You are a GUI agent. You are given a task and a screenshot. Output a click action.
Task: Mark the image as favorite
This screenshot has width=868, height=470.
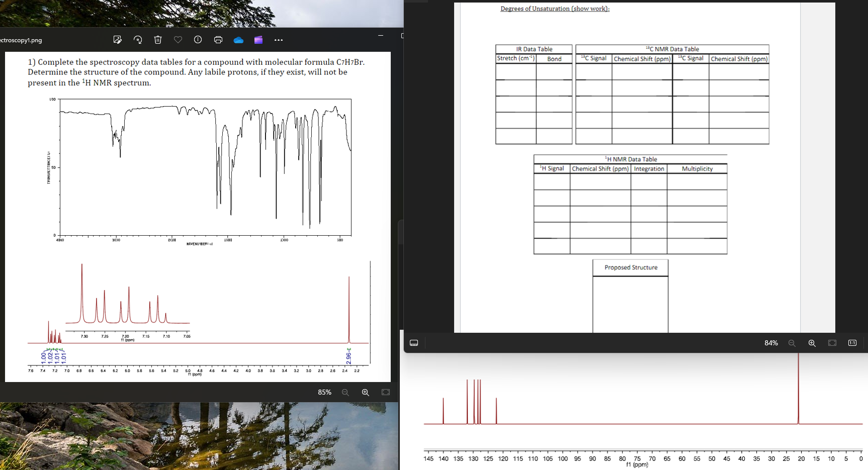(178, 40)
